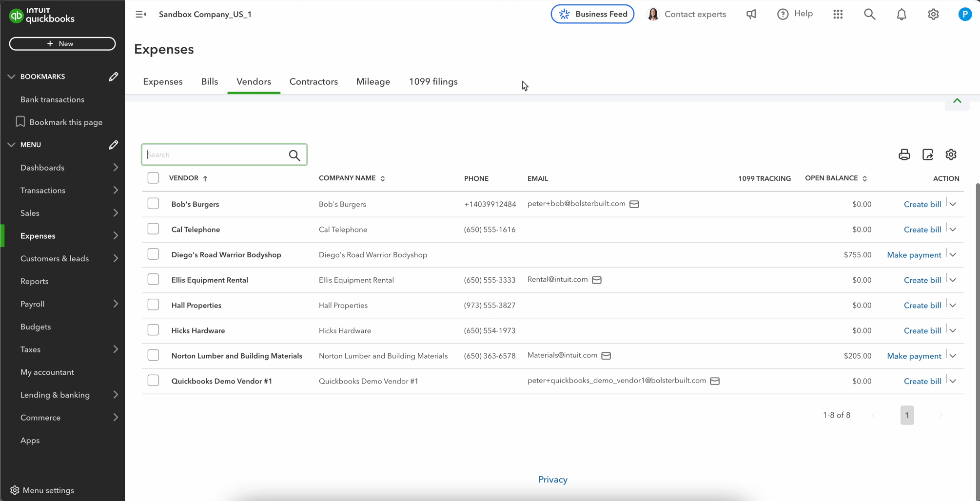Sort by Open Balance column header
This screenshot has width=980, height=501.
click(x=836, y=178)
